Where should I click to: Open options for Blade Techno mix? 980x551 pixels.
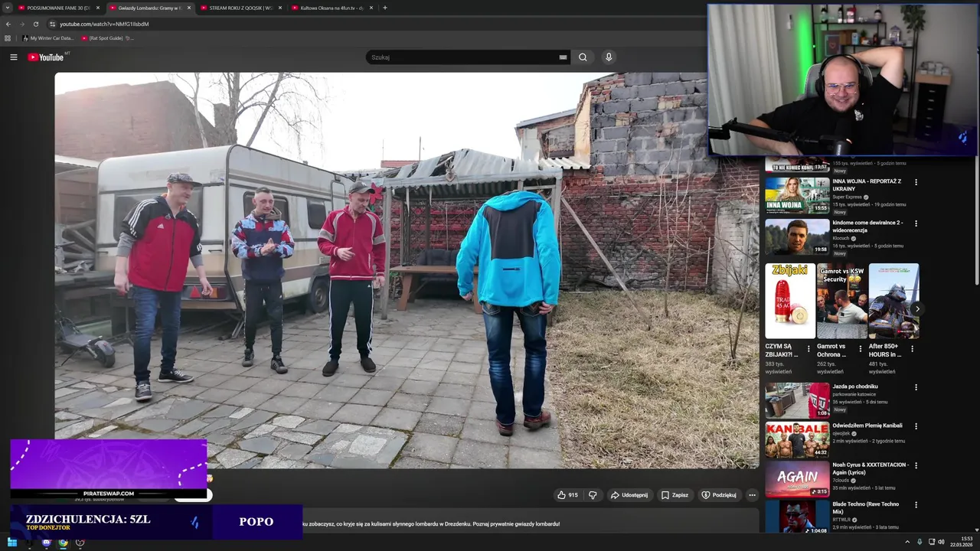point(916,505)
